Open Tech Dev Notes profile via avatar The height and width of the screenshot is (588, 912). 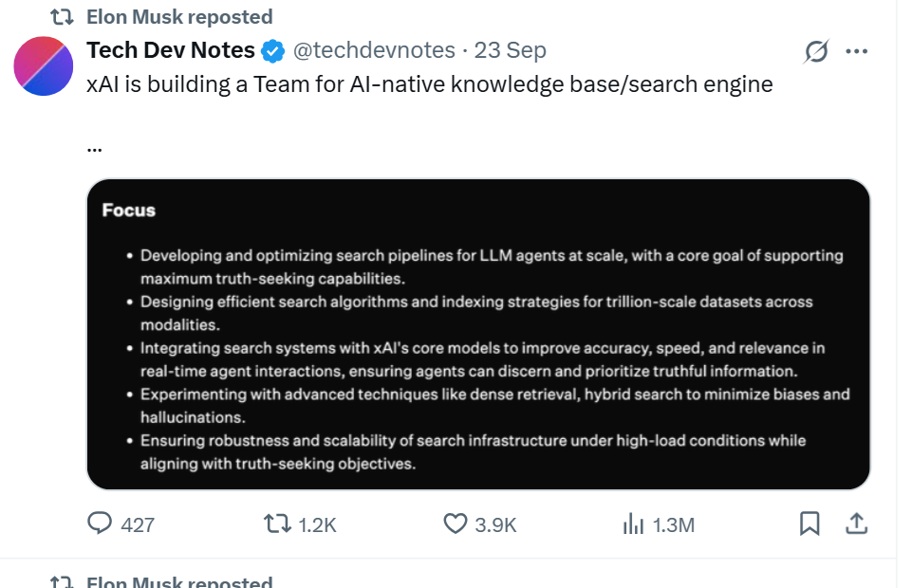coord(43,66)
